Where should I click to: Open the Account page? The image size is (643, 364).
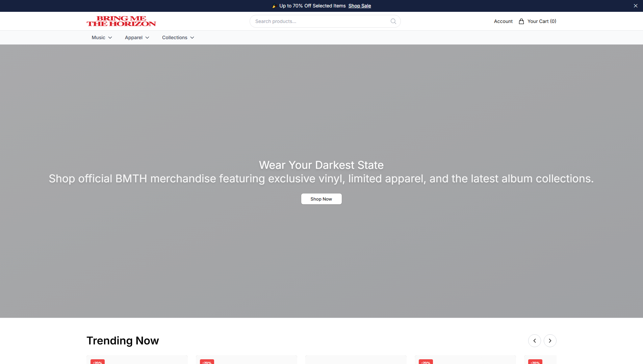(503, 21)
